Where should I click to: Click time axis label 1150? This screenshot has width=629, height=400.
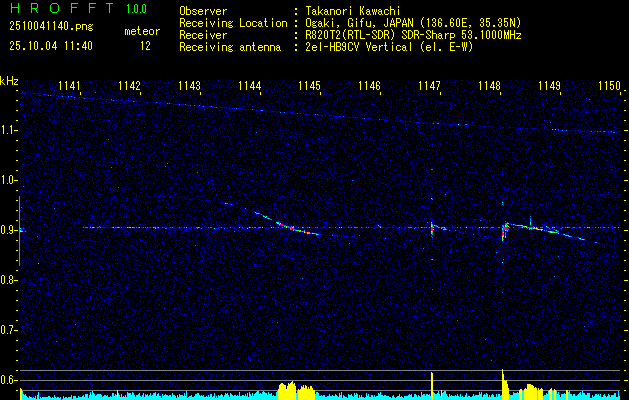[x=609, y=85]
